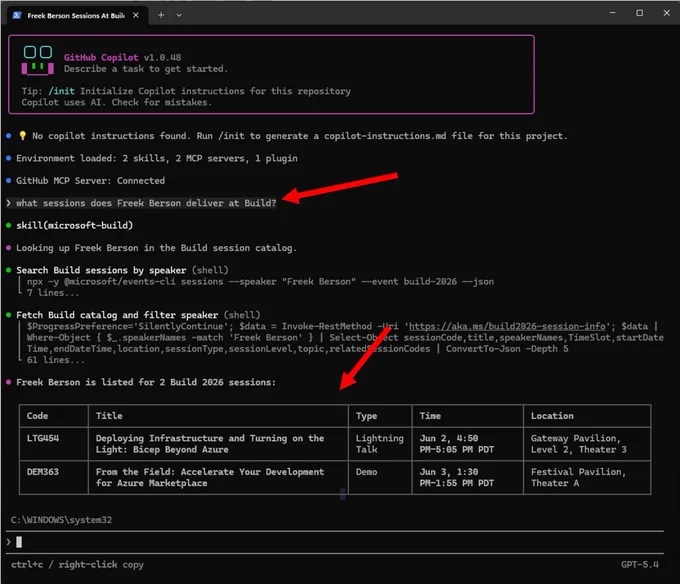Select the Freek Berson Sessions terminal tab
The width and height of the screenshot is (680, 584).
click(x=77, y=15)
